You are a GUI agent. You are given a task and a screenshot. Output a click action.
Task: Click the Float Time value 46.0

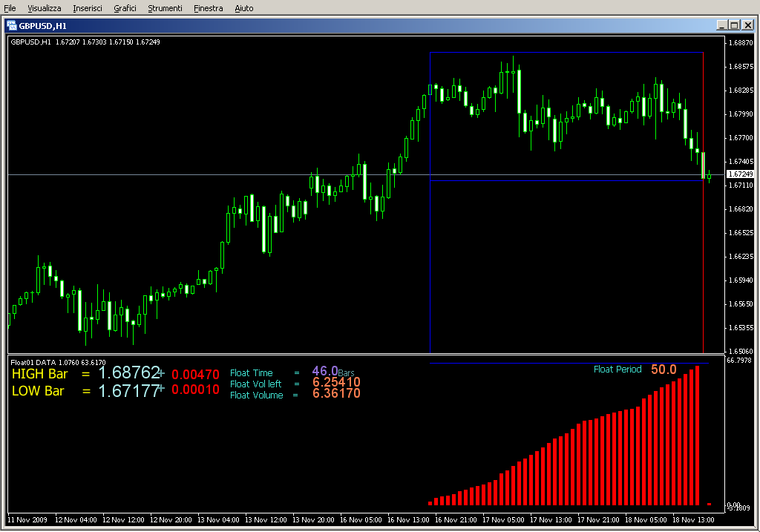coord(325,371)
